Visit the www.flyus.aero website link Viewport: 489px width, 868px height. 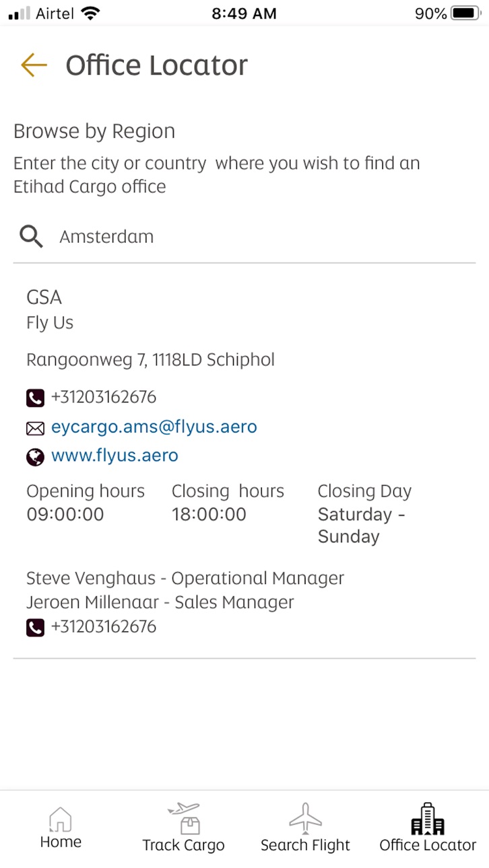coord(115,456)
